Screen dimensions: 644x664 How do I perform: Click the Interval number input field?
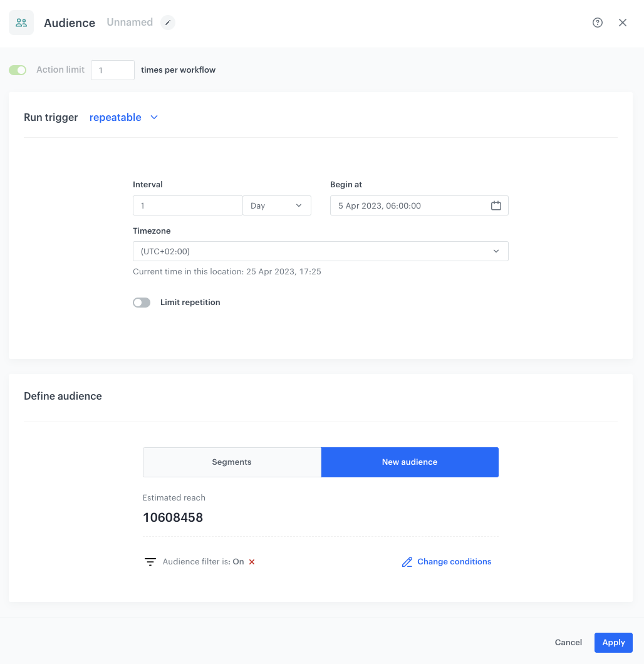click(x=187, y=205)
